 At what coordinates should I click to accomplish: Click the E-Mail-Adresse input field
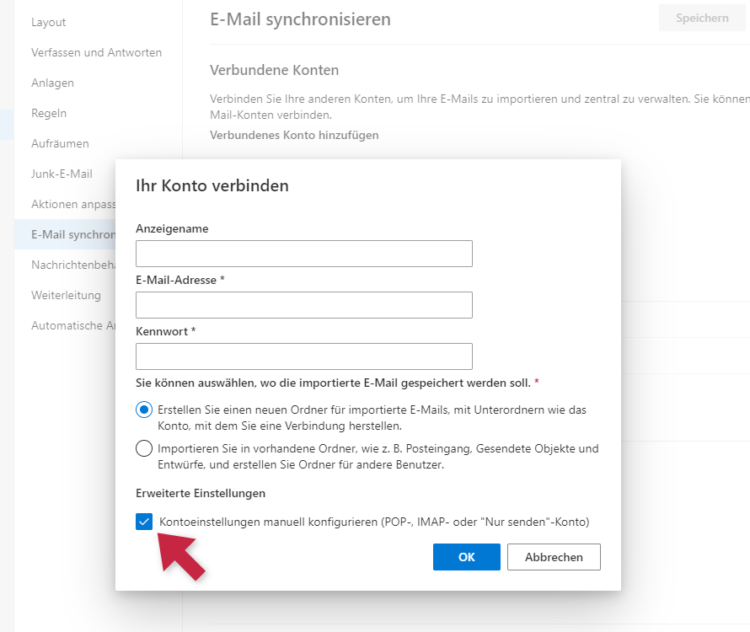click(x=304, y=305)
